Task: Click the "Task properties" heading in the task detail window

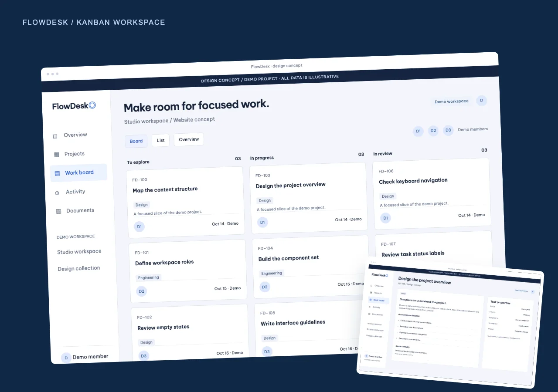Action: coord(500,302)
